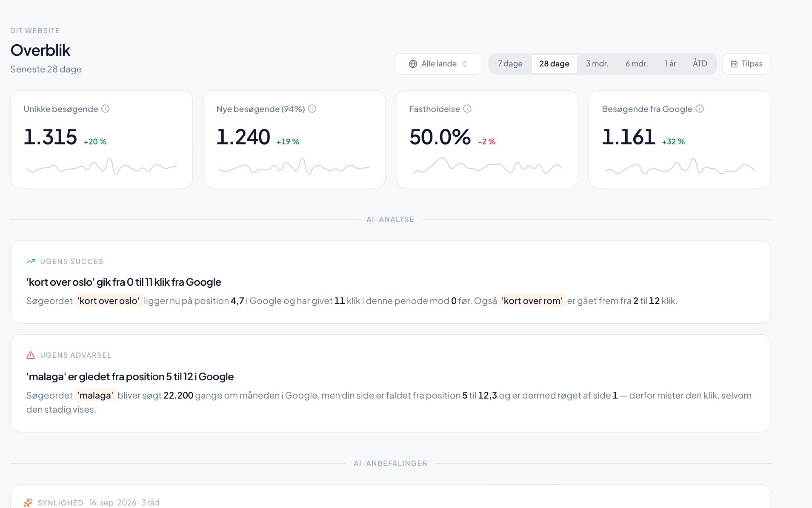Click info icon beside Nye besøgende (94%)
This screenshot has height=508, width=812.
(x=312, y=109)
